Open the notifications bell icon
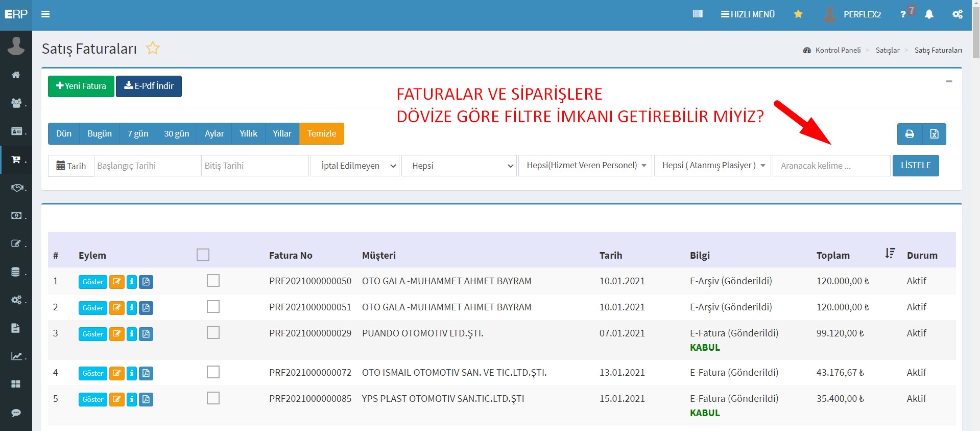Image resolution: width=980 pixels, height=431 pixels. tap(929, 14)
